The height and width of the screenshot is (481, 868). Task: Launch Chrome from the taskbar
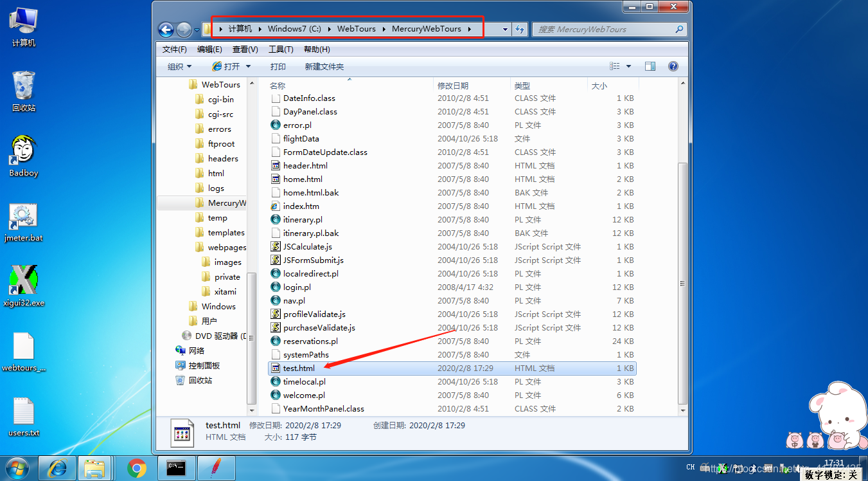(x=136, y=468)
